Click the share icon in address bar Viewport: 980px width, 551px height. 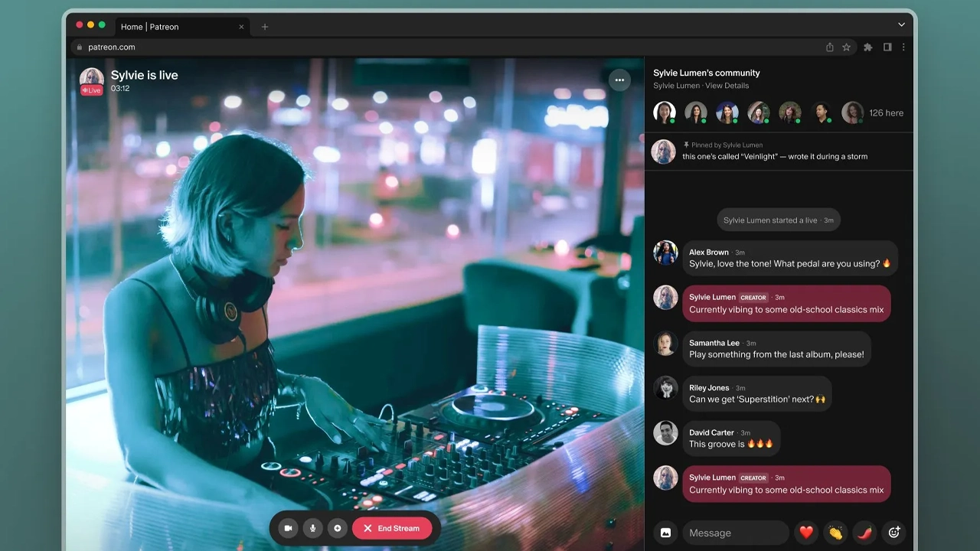point(829,47)
